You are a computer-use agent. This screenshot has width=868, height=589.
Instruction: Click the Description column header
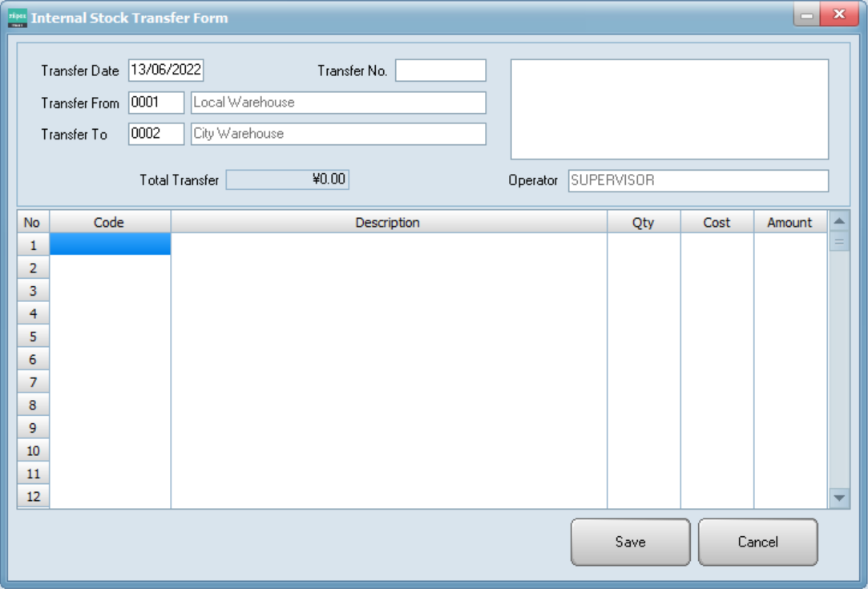tap(389, 223)
